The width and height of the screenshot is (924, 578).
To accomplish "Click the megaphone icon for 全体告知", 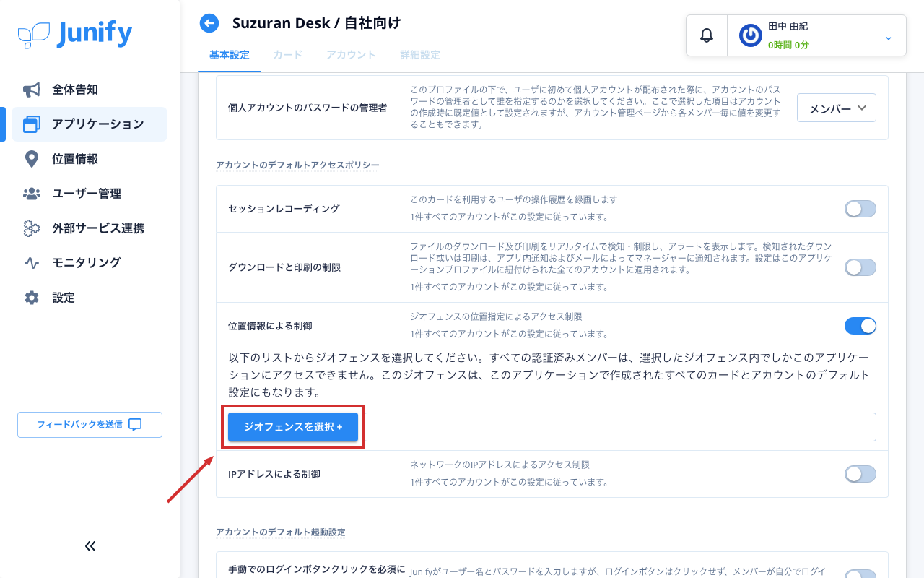I will pos(32,90).
